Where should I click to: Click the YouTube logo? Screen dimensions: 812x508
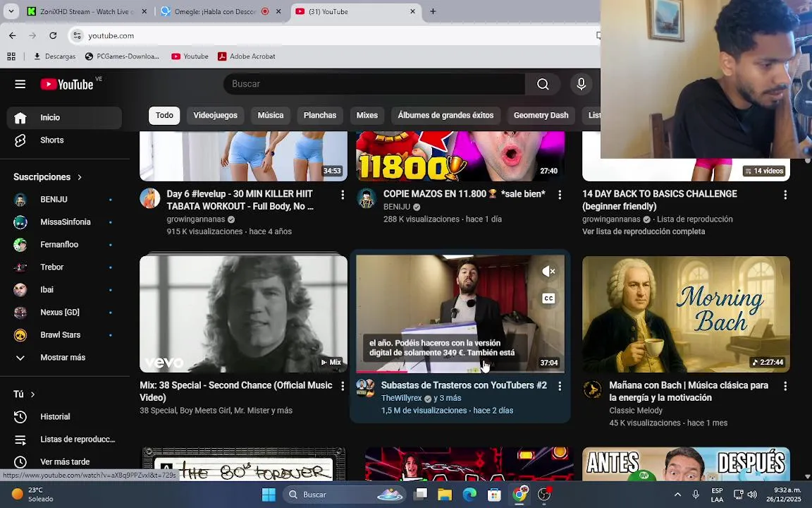coord(68,84)
